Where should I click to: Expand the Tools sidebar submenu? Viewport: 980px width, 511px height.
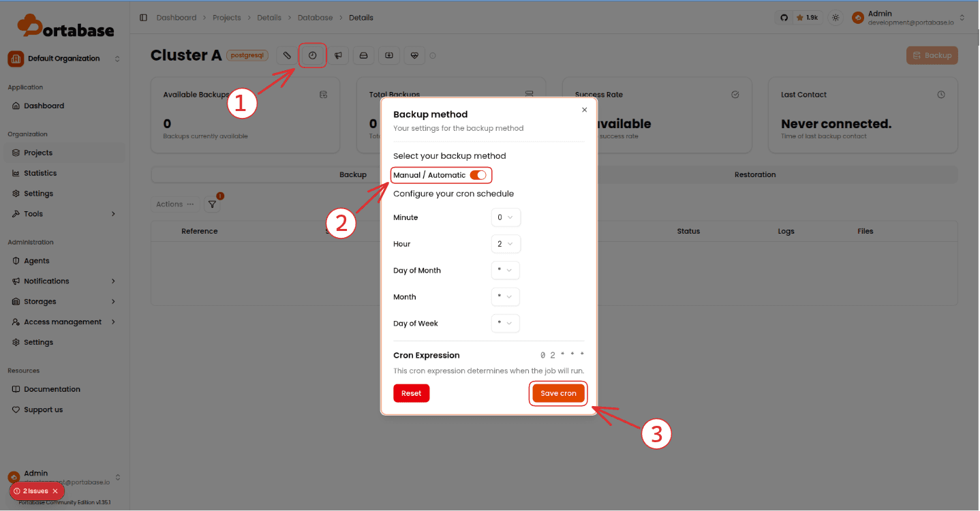pyautogui.click(x=65, y=214)
